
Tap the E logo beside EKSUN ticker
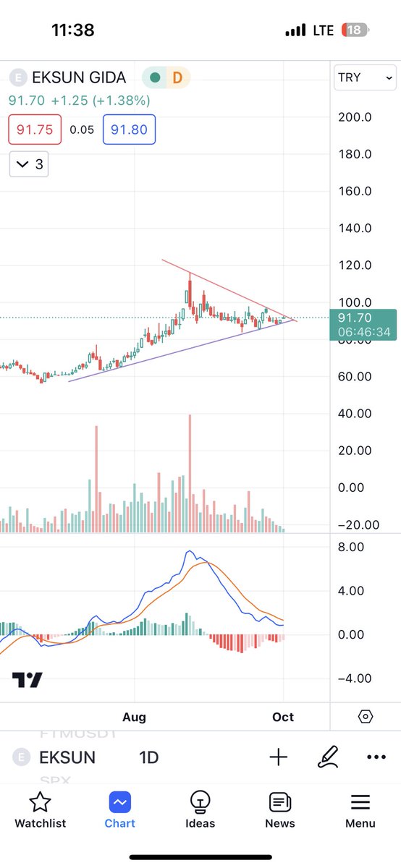(x=21, y=758)
